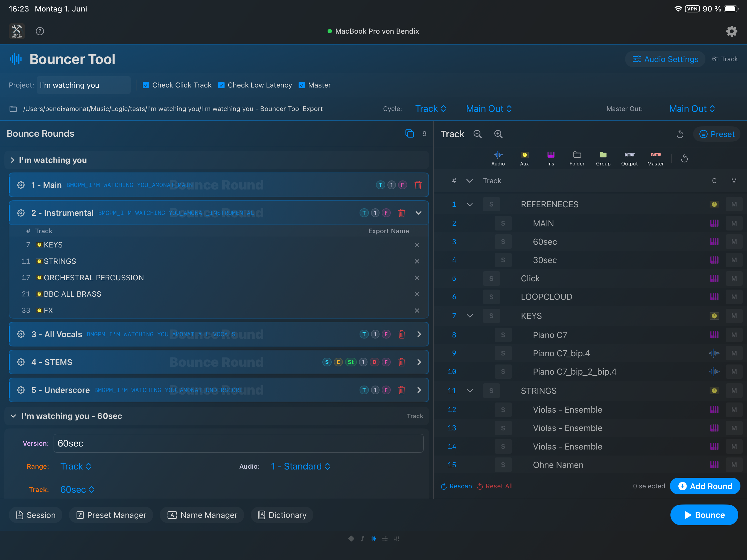747x560 pixels.
Task: Delete the 5 - Underscore bounce round
Action: 402,390
